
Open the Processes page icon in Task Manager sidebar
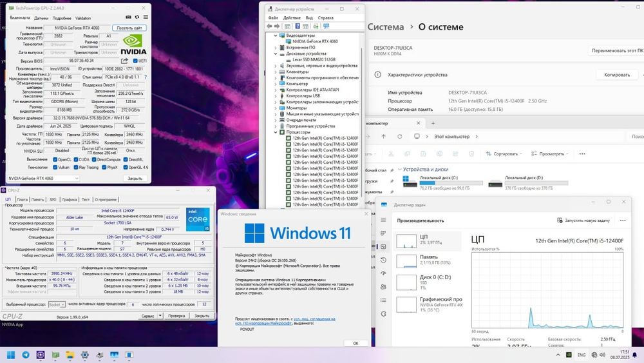383,233
